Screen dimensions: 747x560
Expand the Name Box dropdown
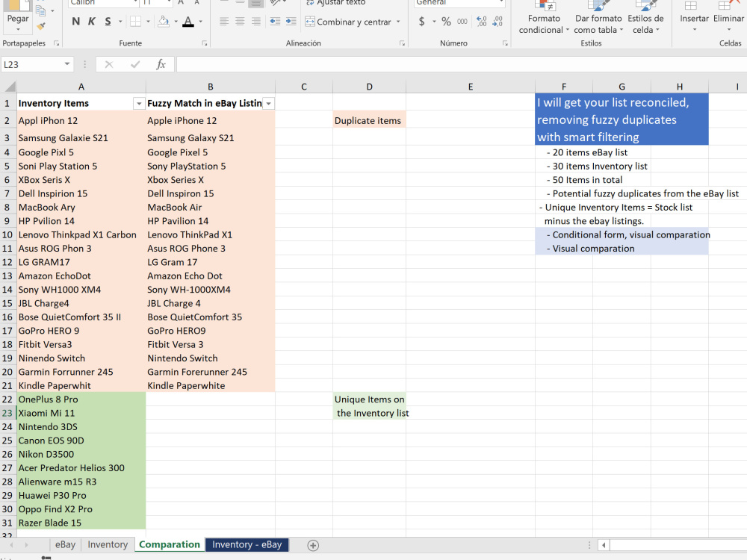67,64
